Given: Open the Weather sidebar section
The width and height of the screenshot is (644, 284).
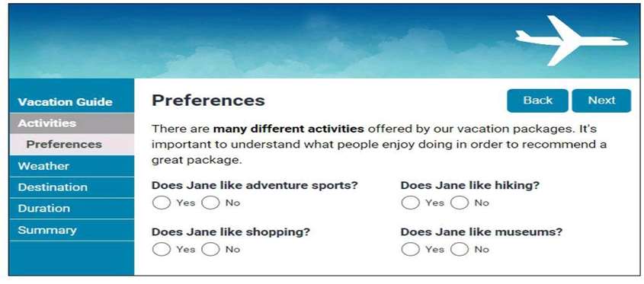Looking at the screenshot, I should point(72,166).
